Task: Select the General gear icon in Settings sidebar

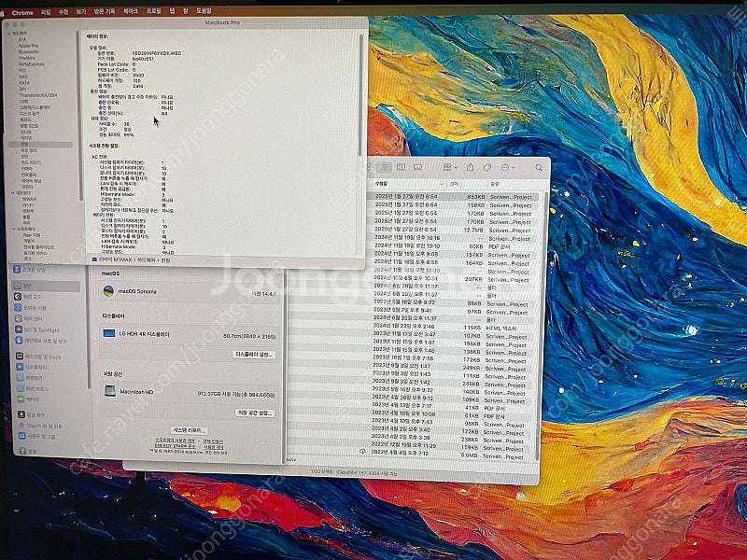Action: (x=18, y=287)
